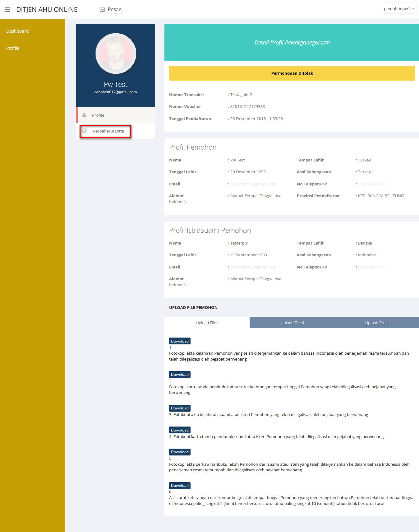Switch to the Upload File III tab
Image resolution: width=419 pixels, height=532 pixels.
pyautogui.click(x=377, y=323)
